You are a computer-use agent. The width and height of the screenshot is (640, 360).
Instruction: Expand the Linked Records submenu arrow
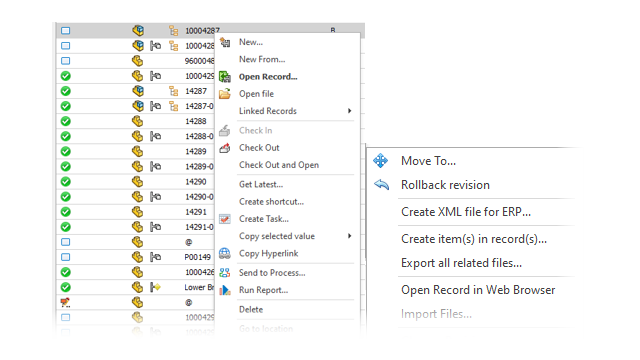349,111
